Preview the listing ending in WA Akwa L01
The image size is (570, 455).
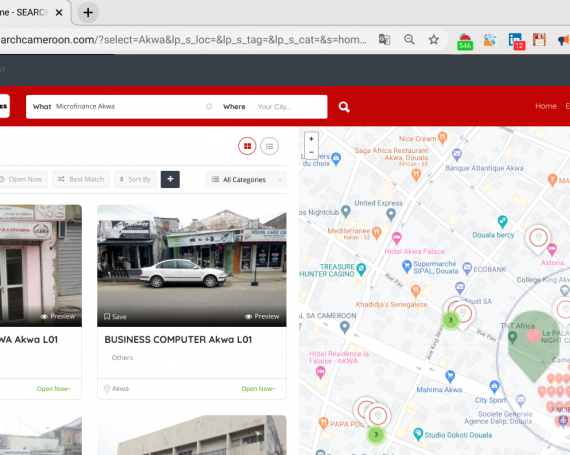pyautogui.click(x=58, y=317)
